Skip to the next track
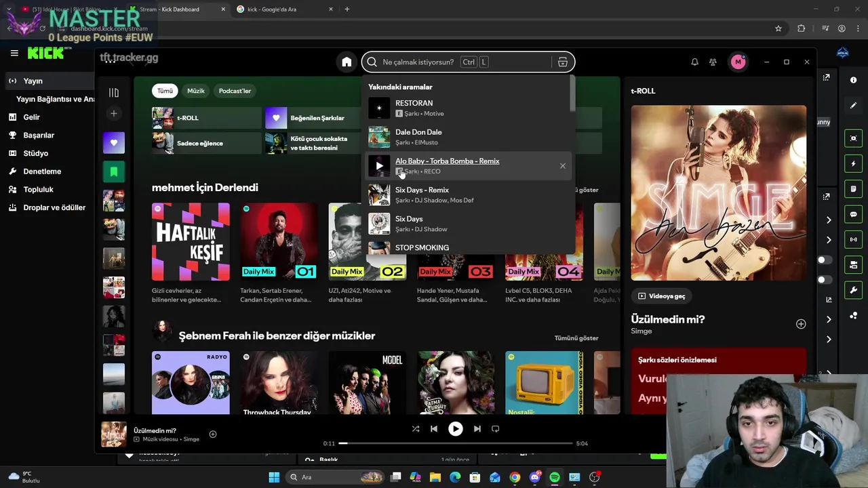This screenshot has width=868, height=488. point(477,429)
